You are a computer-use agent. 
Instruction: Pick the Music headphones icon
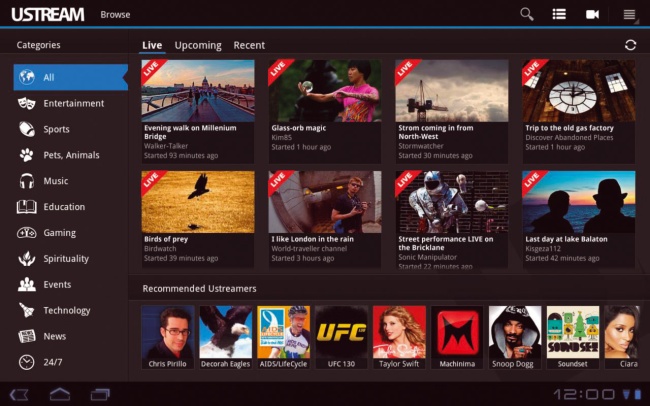(27, 181)
